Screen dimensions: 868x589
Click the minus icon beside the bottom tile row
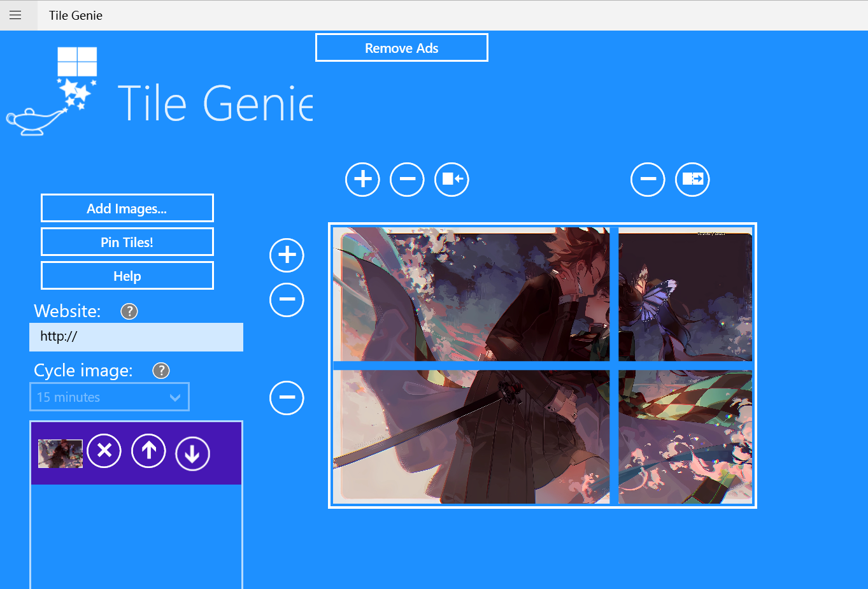click(x=287, y=397)
